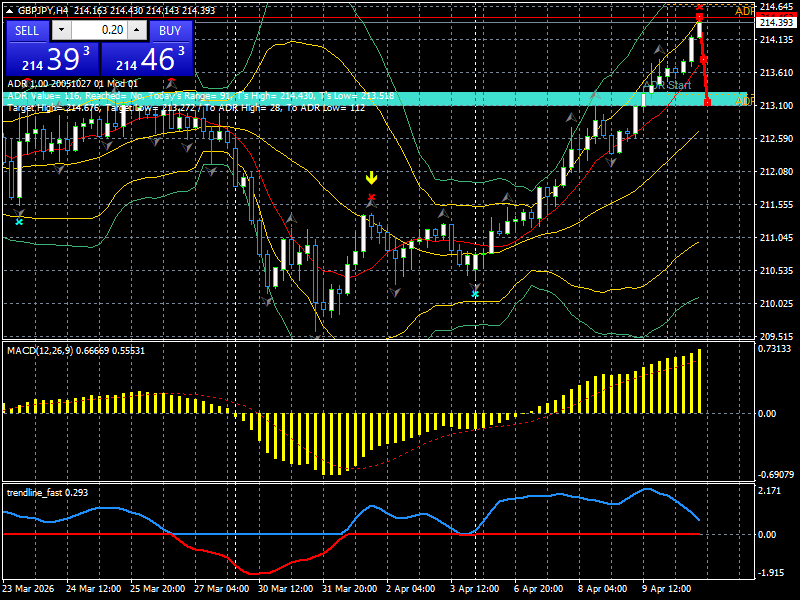
Task: Click the BUY button on the trade panel
Action: pos(169,30)
